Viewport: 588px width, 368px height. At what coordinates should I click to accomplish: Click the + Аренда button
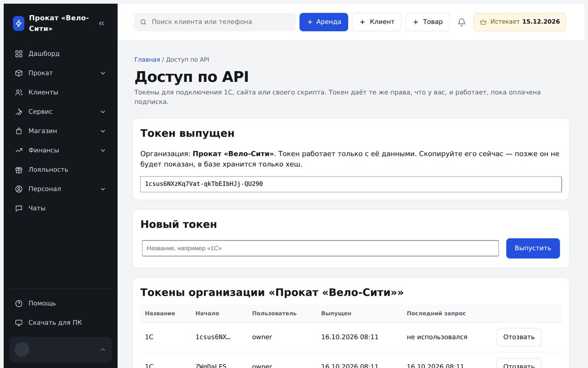(324, 22)
